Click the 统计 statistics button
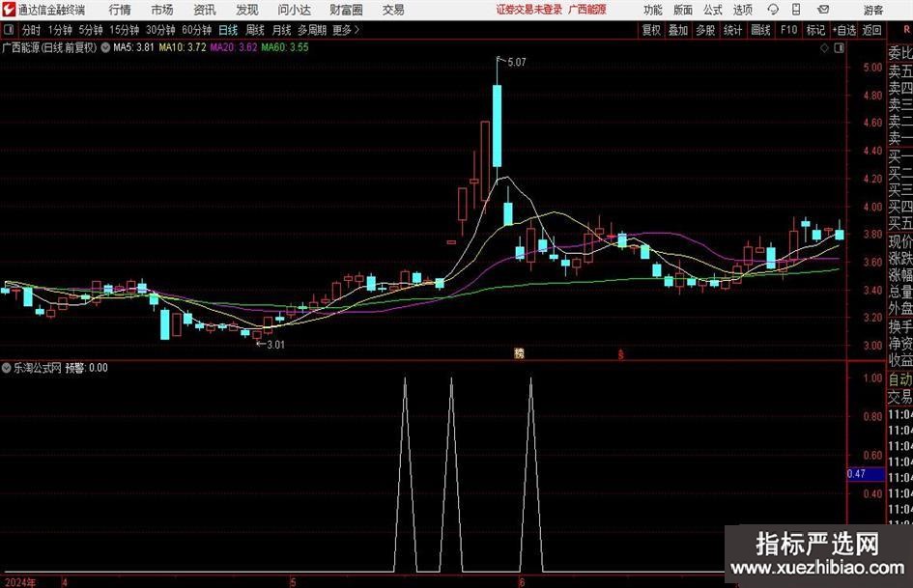The width and height of the screenshot is (913, 588). (732, 30)
